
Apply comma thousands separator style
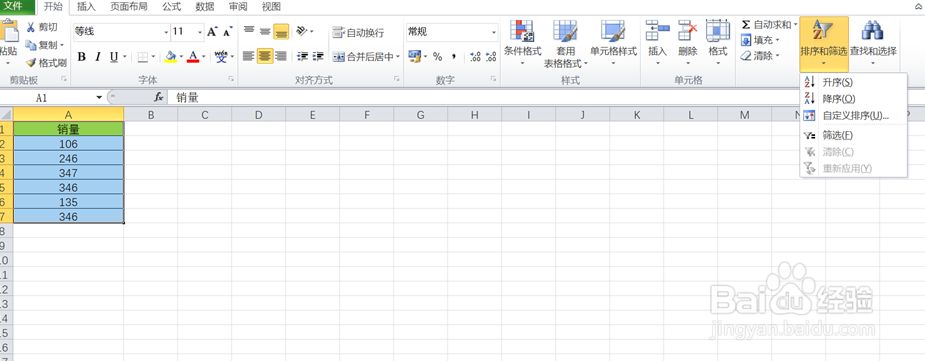[x=454, y=57]
